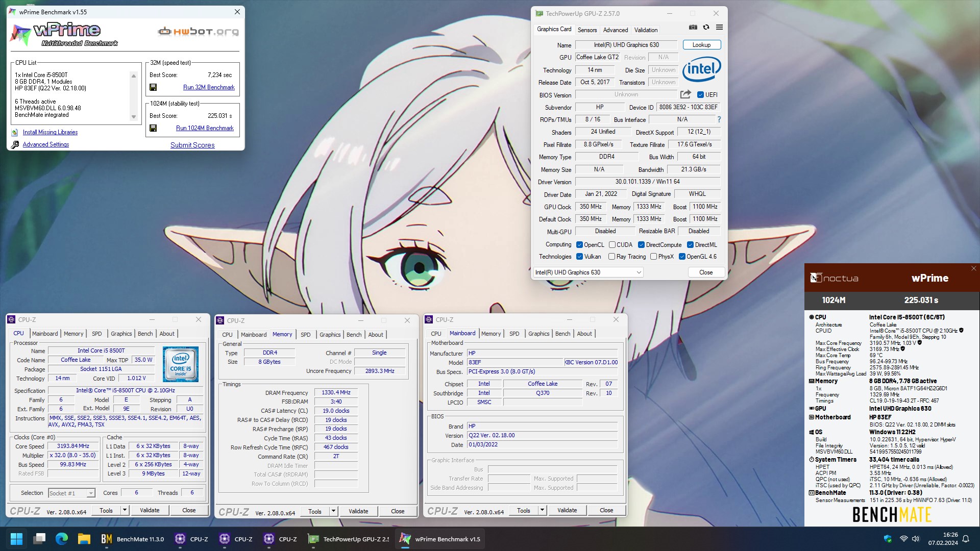Image resolution: width=980 pixels, height=551 pixels.
Task: Close the Noctua BenchMate overlay panel
Action: [973, 268]
